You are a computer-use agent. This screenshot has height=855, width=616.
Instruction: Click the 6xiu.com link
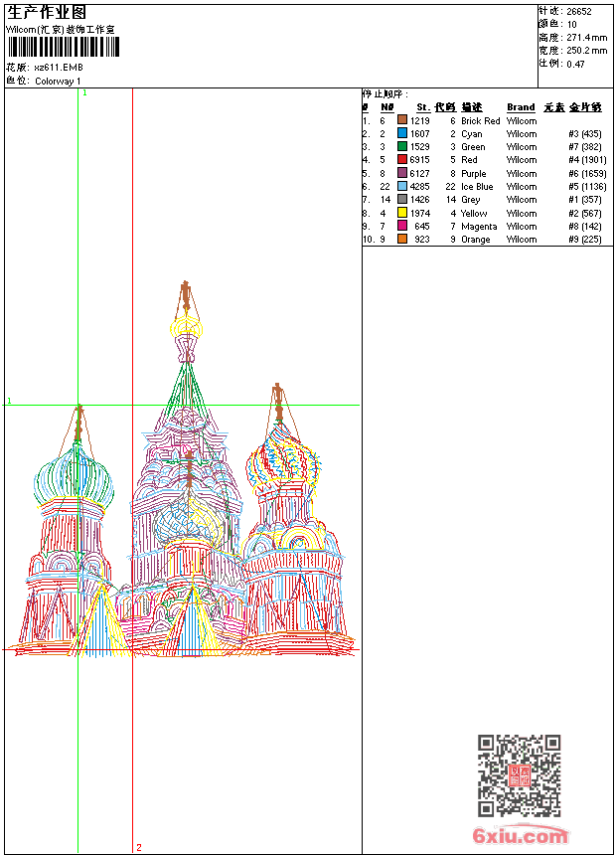520,835
